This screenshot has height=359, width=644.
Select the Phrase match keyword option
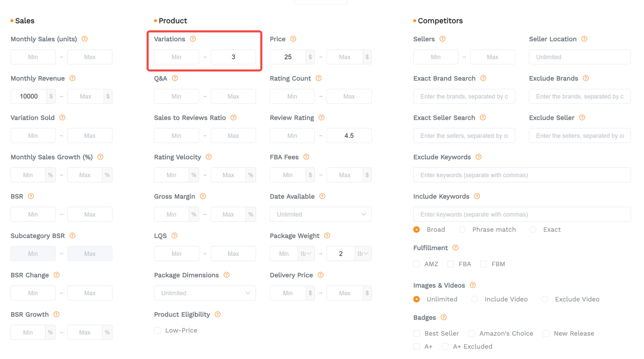pos(462,229)
